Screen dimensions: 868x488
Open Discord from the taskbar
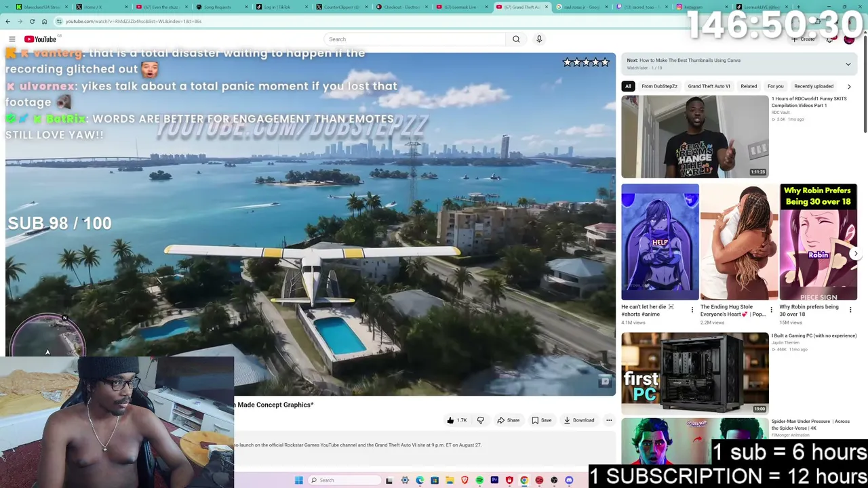coord(569,481)
